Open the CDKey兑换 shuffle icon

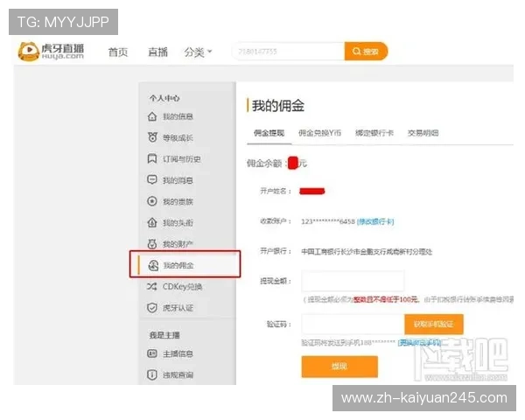pos(151,287)
